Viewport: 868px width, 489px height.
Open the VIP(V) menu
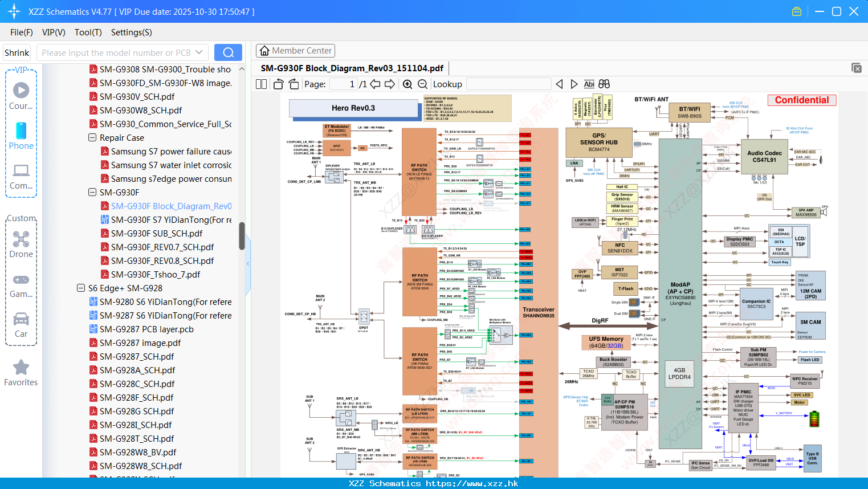pos(54,32)
